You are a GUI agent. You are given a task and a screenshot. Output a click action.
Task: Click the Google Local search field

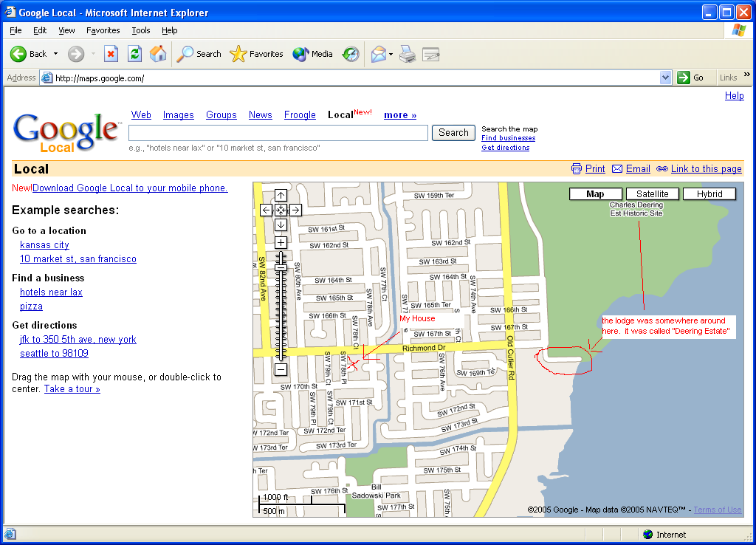coord(278,133)
